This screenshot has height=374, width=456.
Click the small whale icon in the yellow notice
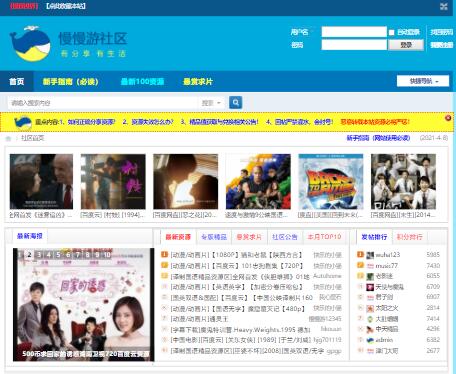coord(23,122)
